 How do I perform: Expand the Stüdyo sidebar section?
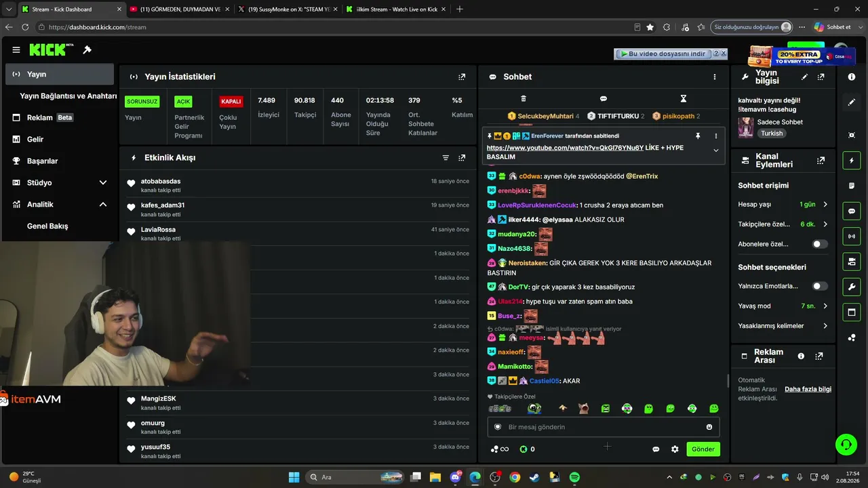pos(103,182)
